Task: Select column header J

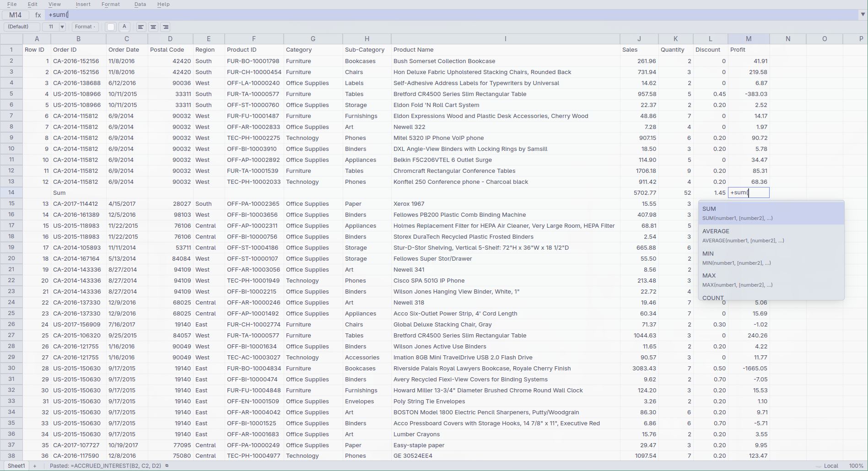Action: click(x=639, y=39)
